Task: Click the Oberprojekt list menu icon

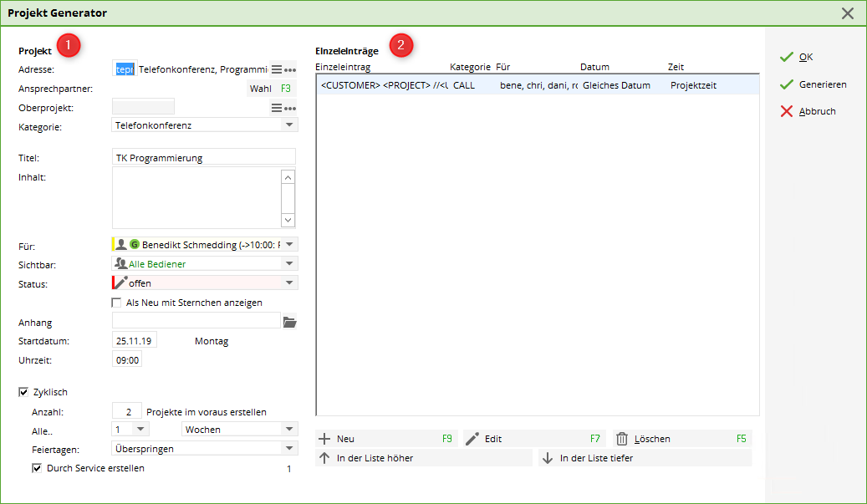Action: coord(277,108)
